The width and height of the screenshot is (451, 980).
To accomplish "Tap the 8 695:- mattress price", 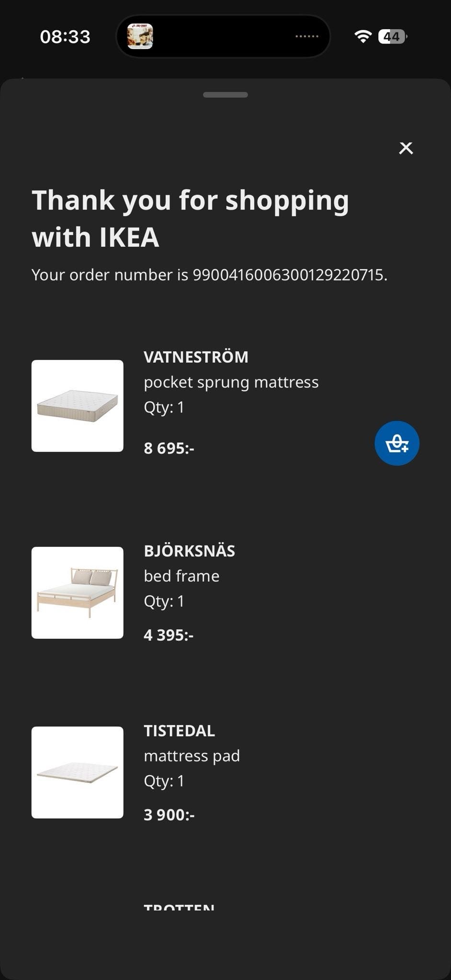I will (169, 448).
